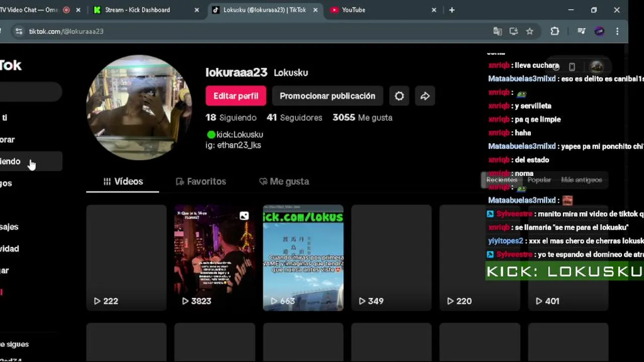The image size is (644, 362).
Task: Sort videos by Más antiguos
Action: click(582, 180)
